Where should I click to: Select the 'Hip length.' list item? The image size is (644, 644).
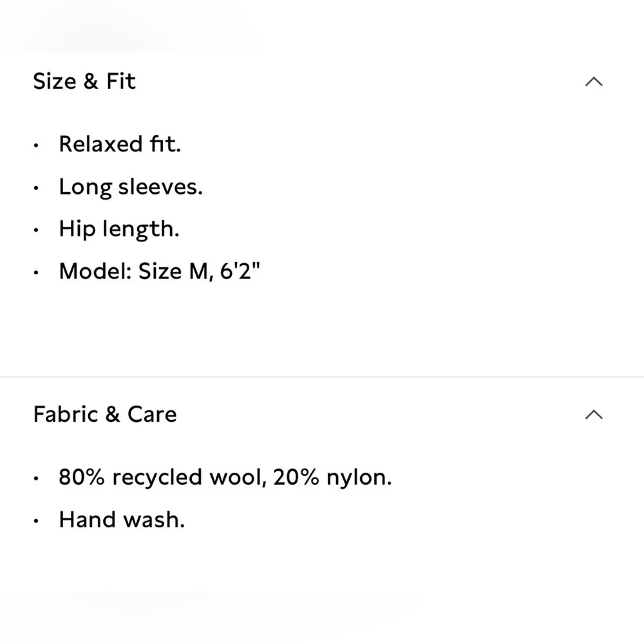[119, 229]
